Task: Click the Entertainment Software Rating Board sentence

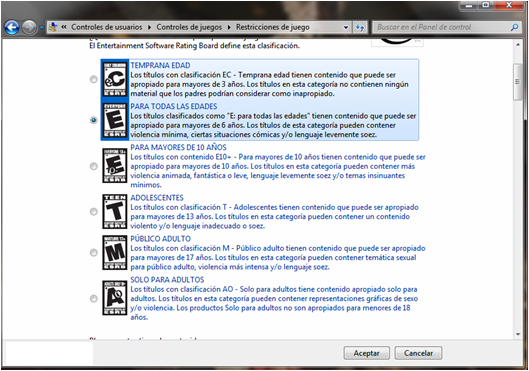Action: click(x=194, y=46)
